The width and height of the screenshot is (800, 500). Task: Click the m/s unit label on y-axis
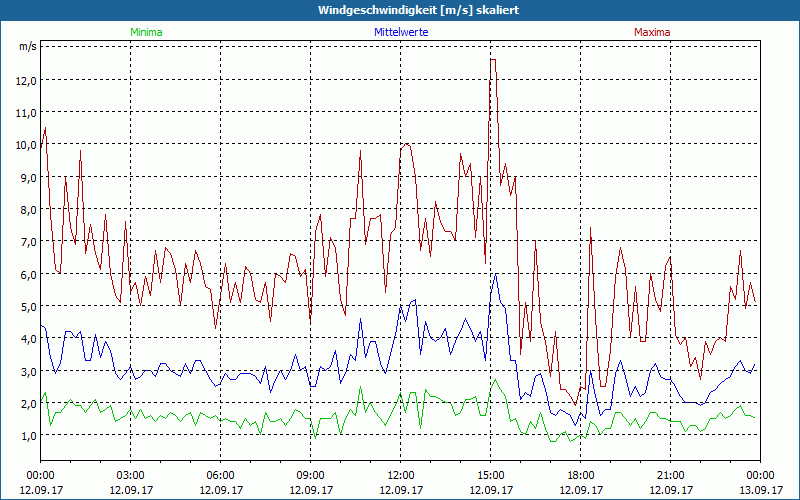[x=28, y=47]
